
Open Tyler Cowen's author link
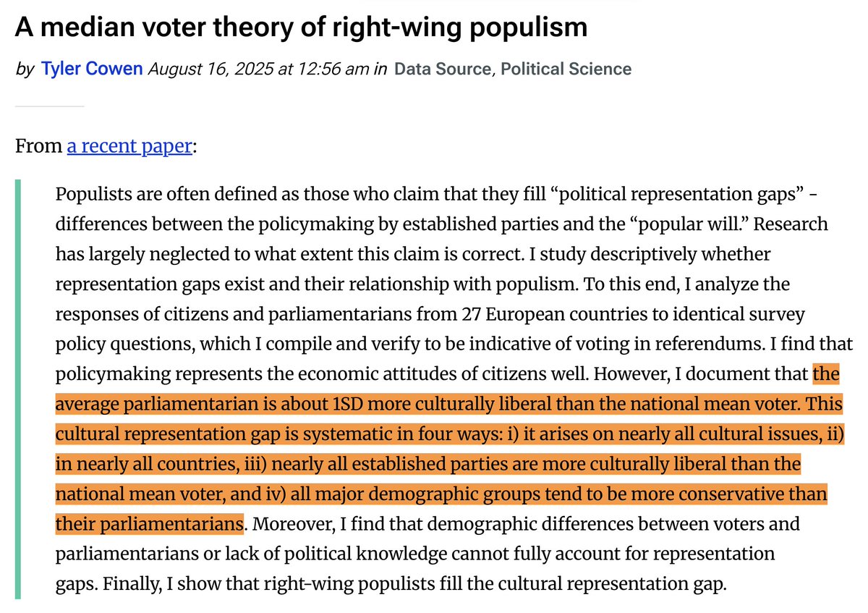92,69
